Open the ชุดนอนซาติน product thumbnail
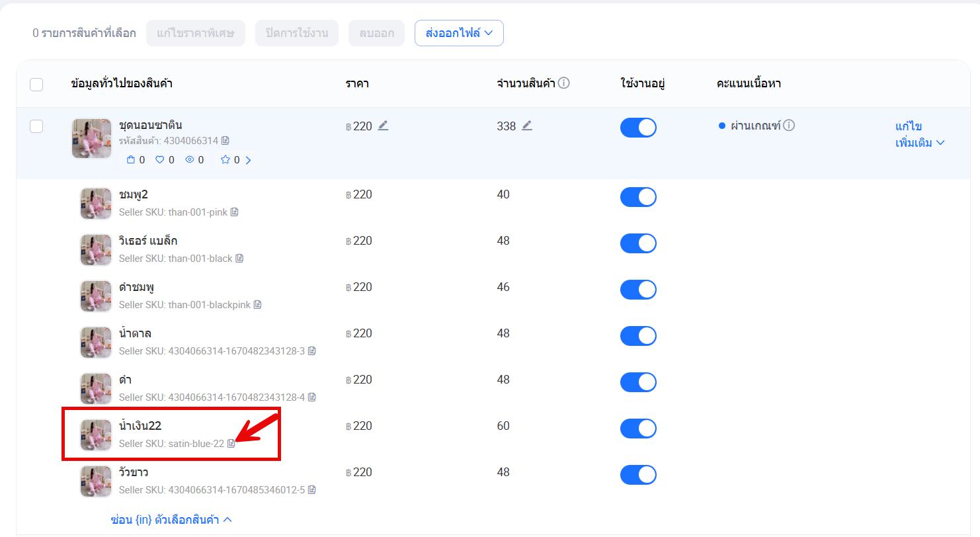980x537 pixels. [91, 139]
